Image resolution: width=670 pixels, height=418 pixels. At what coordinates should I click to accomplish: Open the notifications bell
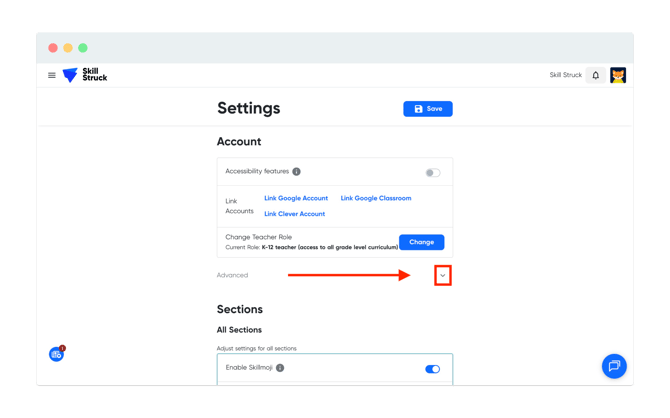(596, 75)
